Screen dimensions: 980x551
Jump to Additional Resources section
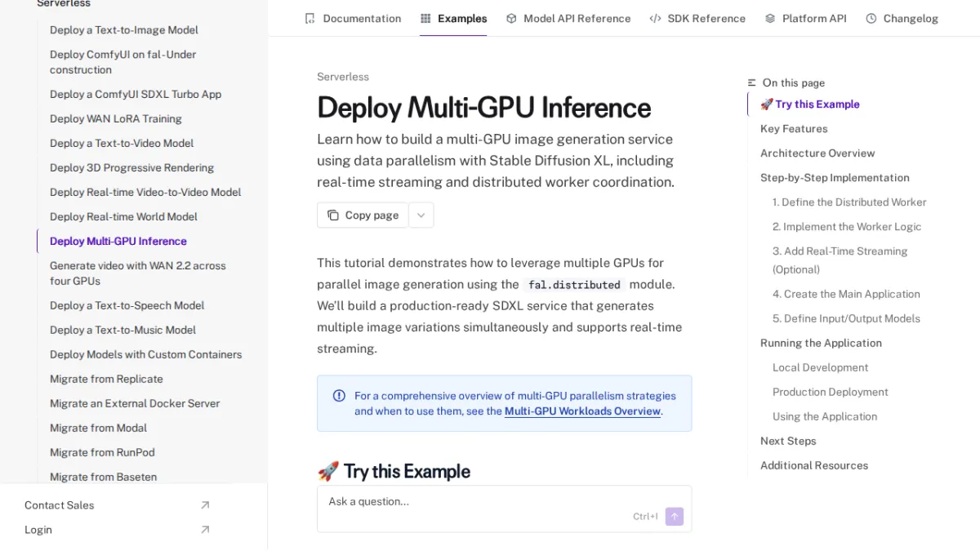point(814,465)
